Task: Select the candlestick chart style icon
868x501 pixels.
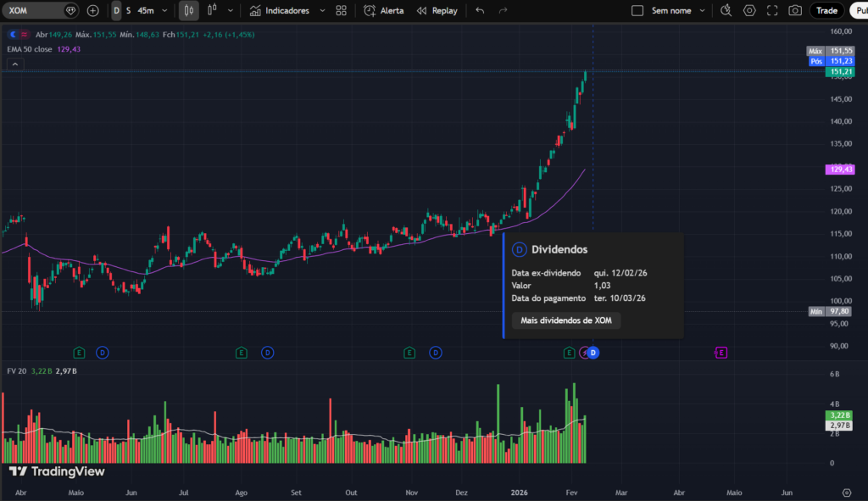Action: click(x=190, y=10)
